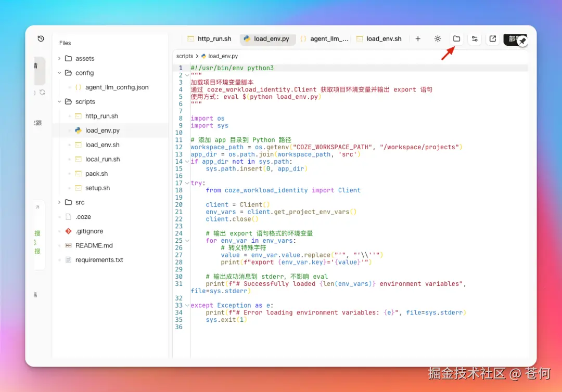The width and height of the screenshot is (562, 392).
Task: Click 'sys.exit(1)' on line 35
Action: [226, 320]
